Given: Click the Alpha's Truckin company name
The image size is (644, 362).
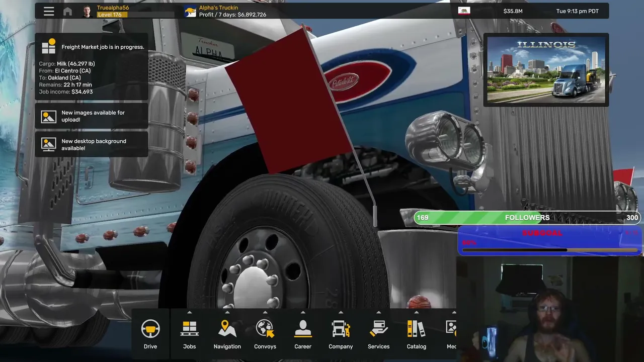Looking at the screenshot, I should (218, 8).
